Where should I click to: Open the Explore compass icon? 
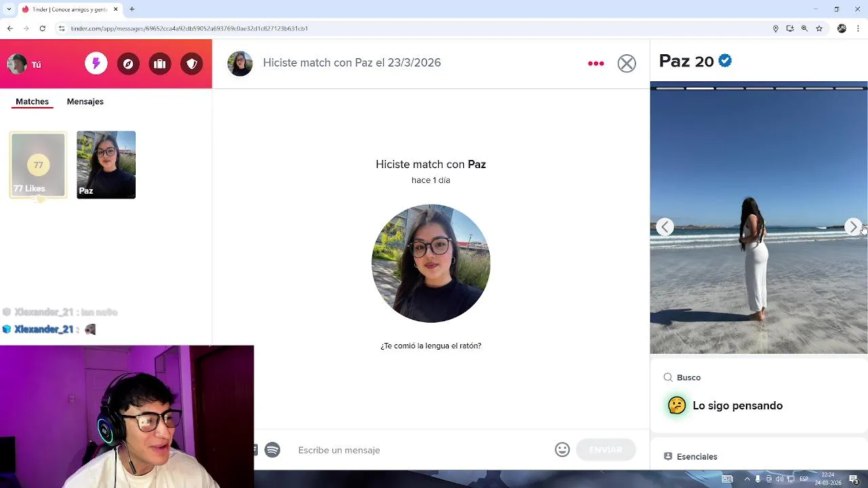[128, 64]
